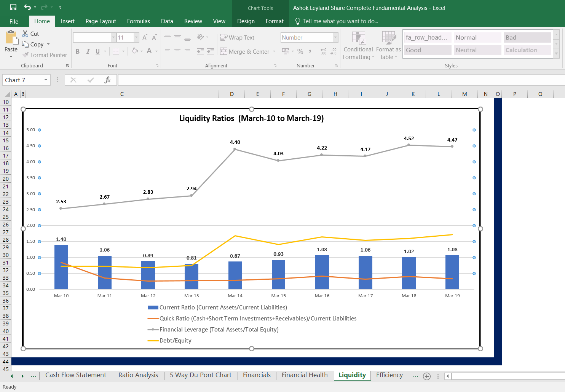
Task: Open Conditional Formatting menu
Action: 358,46
